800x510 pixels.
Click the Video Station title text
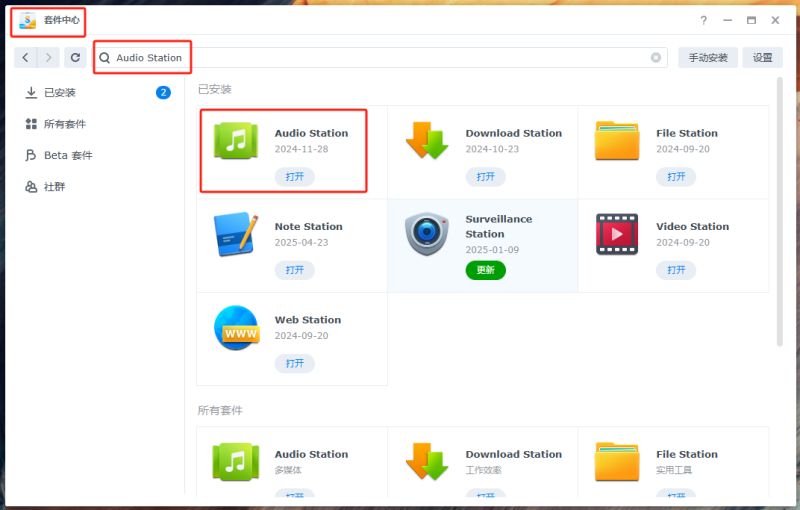click(692, 226)
